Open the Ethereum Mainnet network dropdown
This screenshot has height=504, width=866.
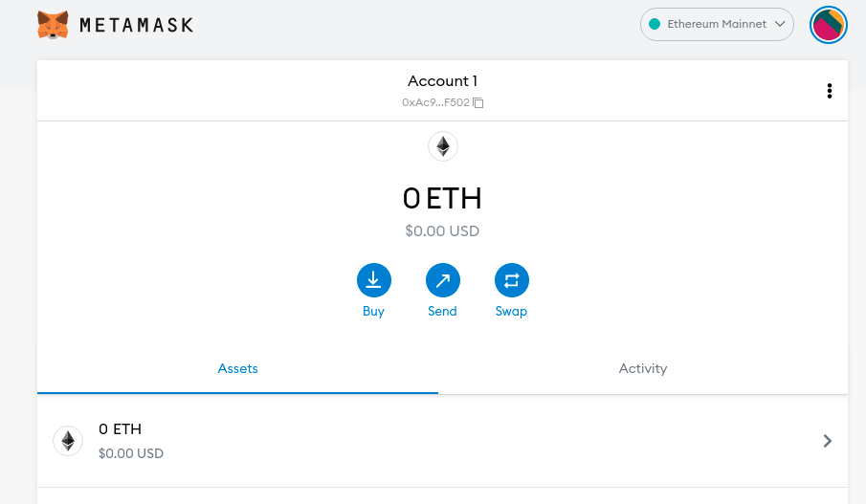tap(717, 25)
